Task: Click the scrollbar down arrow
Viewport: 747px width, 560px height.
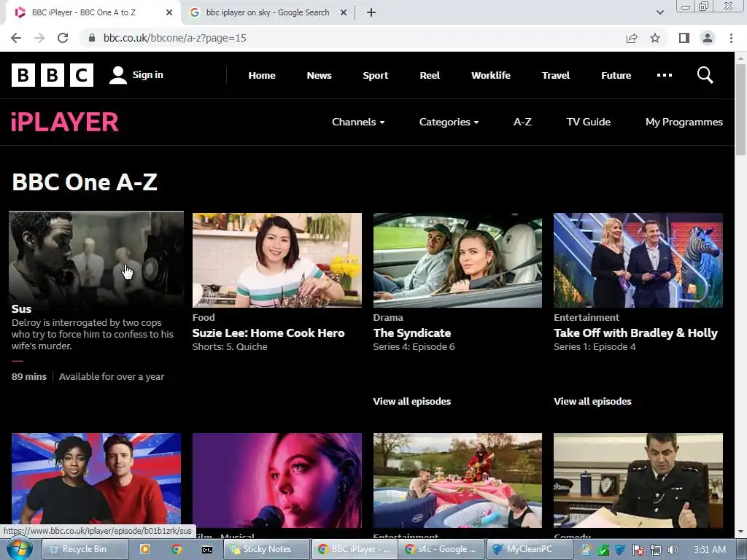Action: pyautogui.click(x=740, y=532)
